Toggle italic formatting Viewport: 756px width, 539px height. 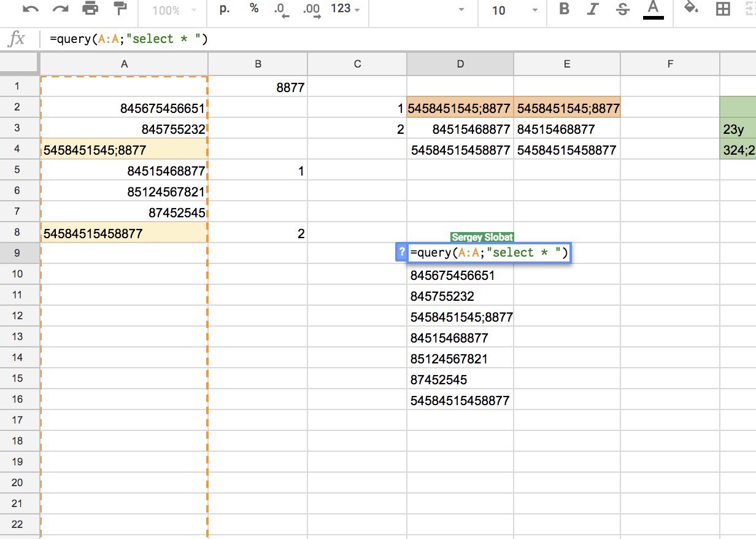point(593,9)
